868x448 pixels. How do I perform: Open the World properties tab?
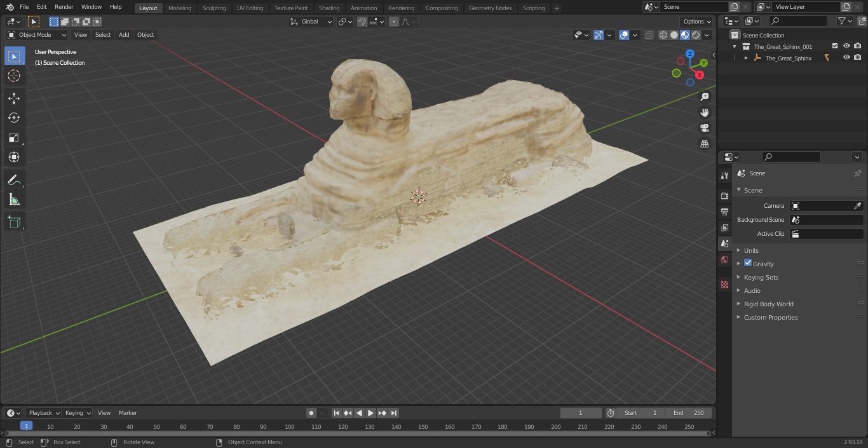724,259
